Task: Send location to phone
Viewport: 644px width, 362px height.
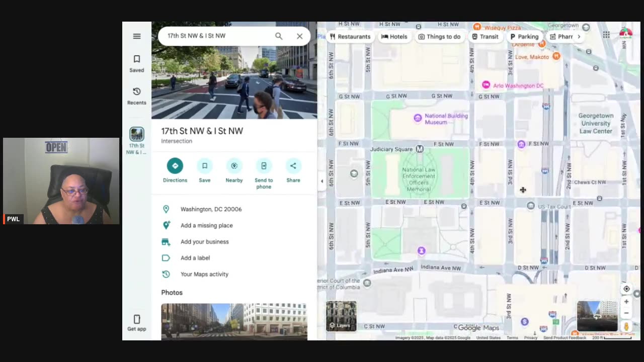Action: (264, 173)
